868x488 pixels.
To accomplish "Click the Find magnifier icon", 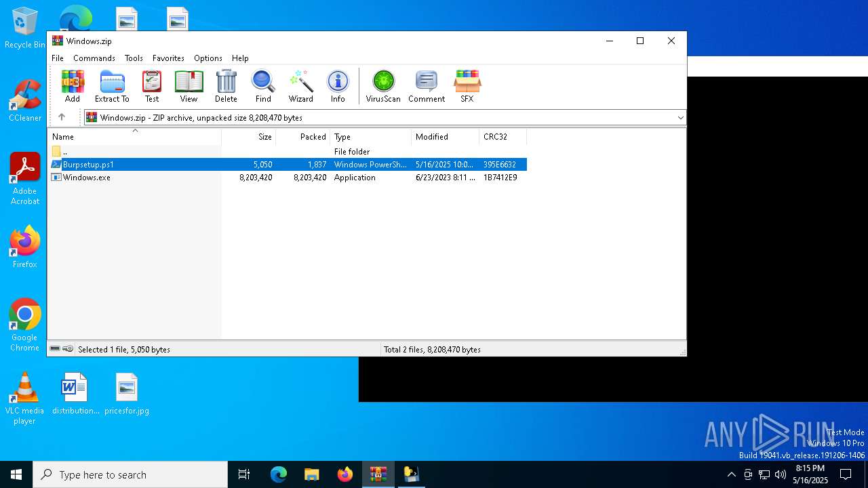I will coord(263,86).
